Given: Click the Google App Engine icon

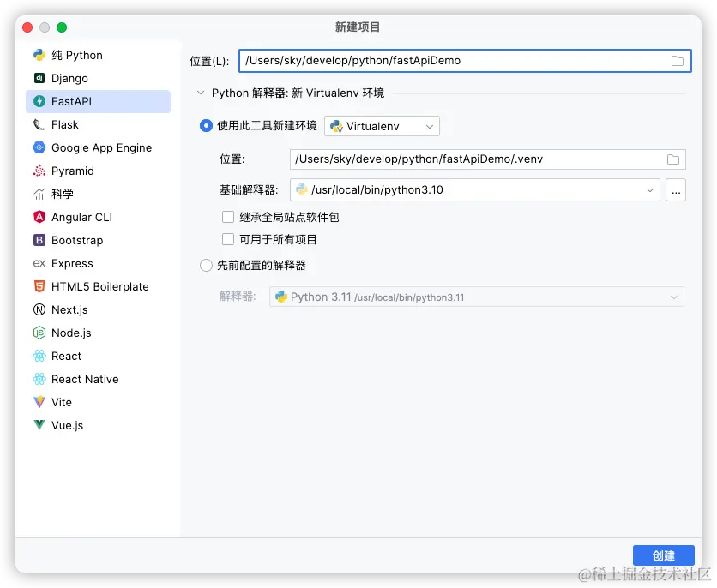Looking at the screenshot, I should click(x=39, y=147).
